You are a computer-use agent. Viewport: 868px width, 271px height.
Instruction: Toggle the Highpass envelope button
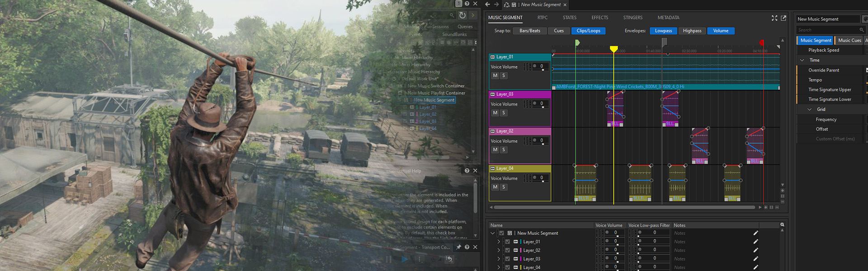pos(692,31)
